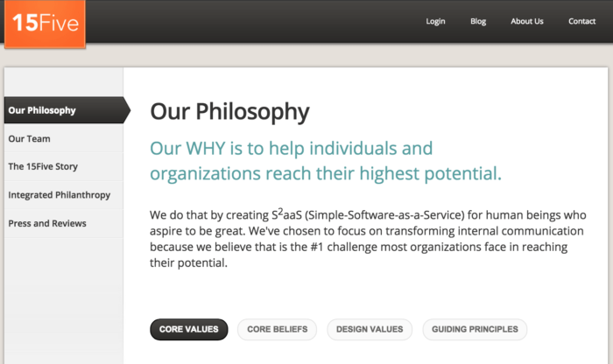This screenshot has height=364, width=613.
Task: Click the paragraph about transforming internal communication
Action: click(x=368, y=238)
